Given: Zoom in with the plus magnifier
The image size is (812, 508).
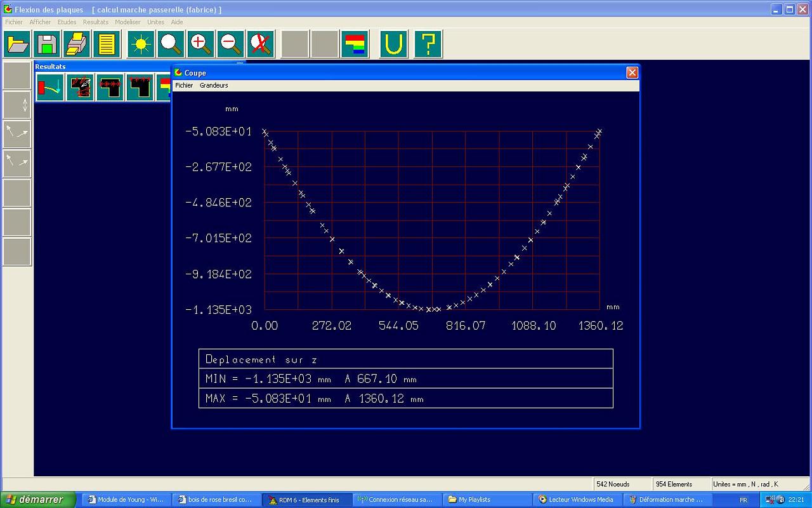Looking at the screenshot, I should [200, 44].
